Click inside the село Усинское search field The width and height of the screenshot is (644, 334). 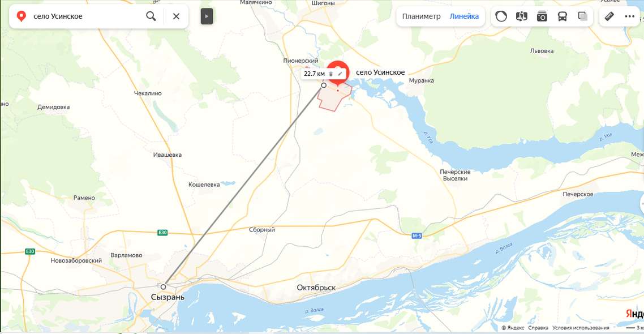click(86, 16)
